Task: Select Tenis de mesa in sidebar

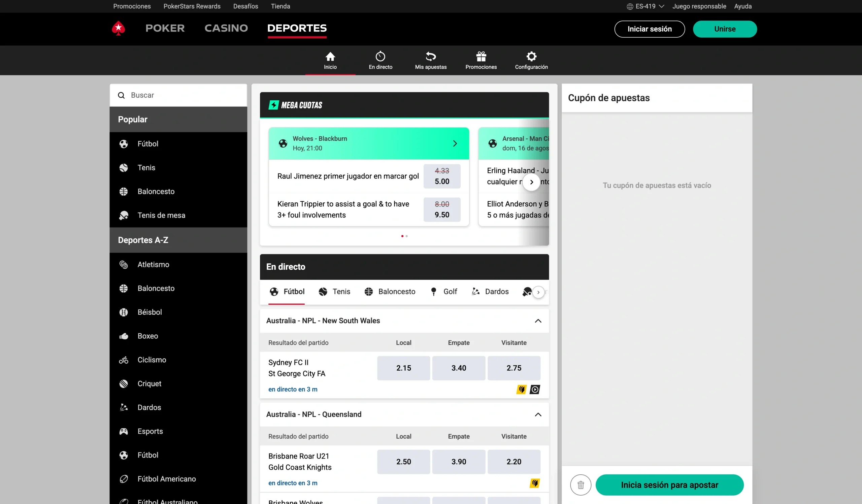Action: (x=178, y=215)
